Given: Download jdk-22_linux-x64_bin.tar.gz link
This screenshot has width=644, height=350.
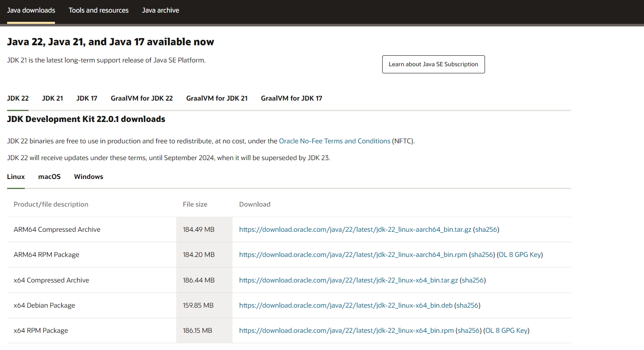Looking at the screenshot, I should coord(349,280).
